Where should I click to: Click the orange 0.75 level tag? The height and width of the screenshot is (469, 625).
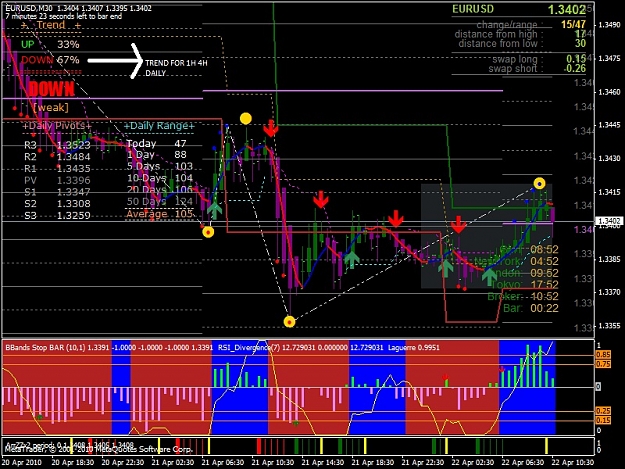603,364
